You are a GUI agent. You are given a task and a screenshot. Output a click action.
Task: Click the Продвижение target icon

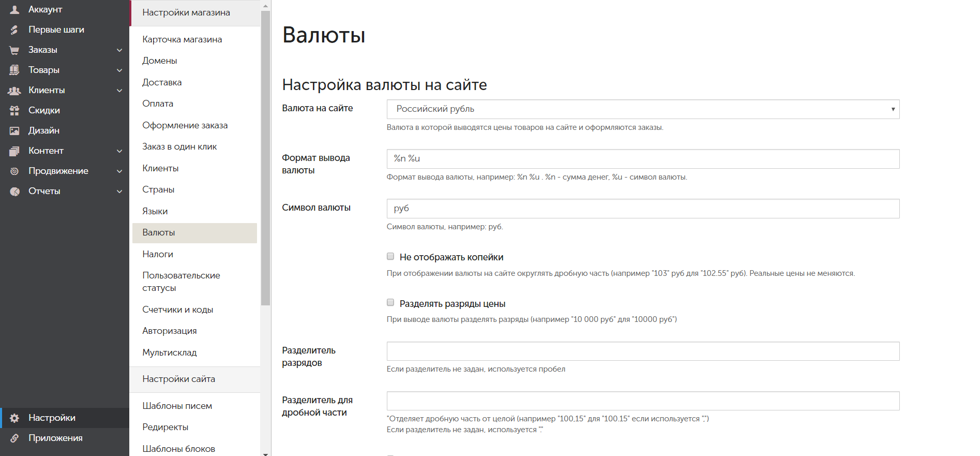[x=14, y=171]
